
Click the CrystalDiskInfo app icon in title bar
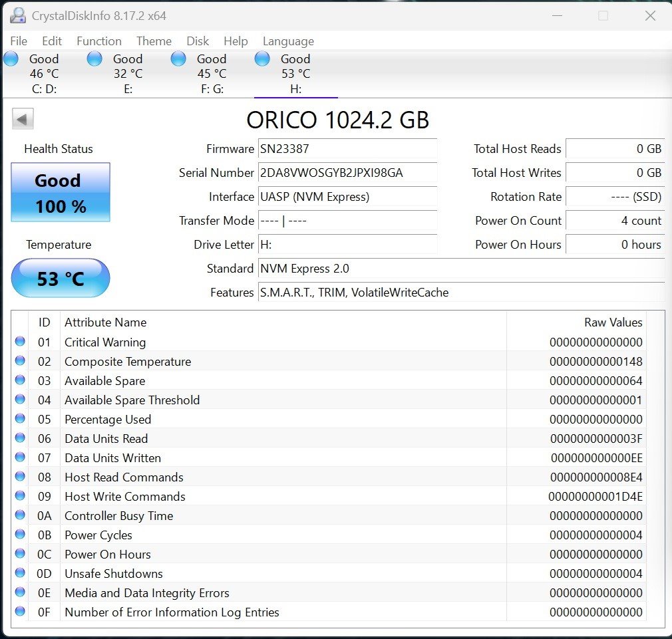[x=18, y=16]
